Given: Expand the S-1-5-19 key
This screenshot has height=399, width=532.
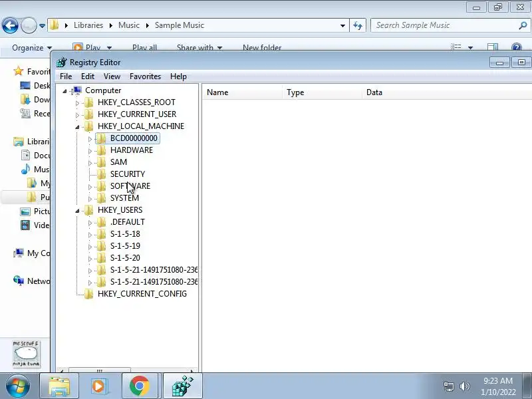Looking at the screenshot, I should pyautogui.click(x=90, y=247).
